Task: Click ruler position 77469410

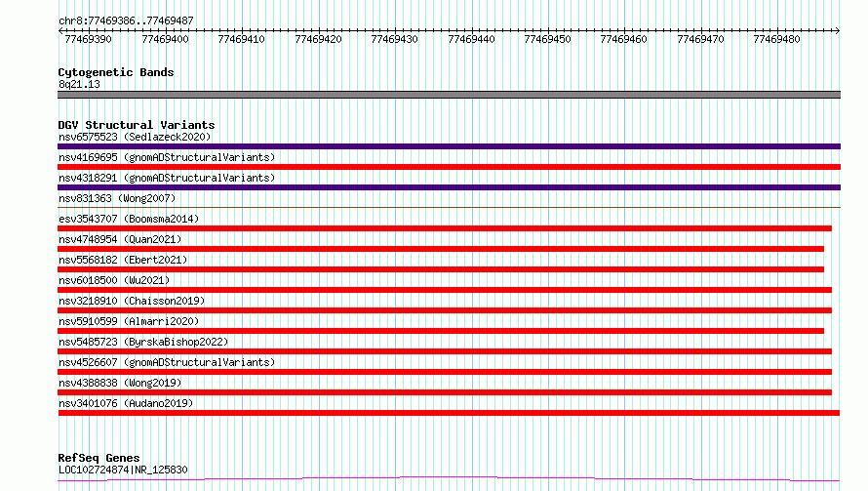Action: pos(241,39)
